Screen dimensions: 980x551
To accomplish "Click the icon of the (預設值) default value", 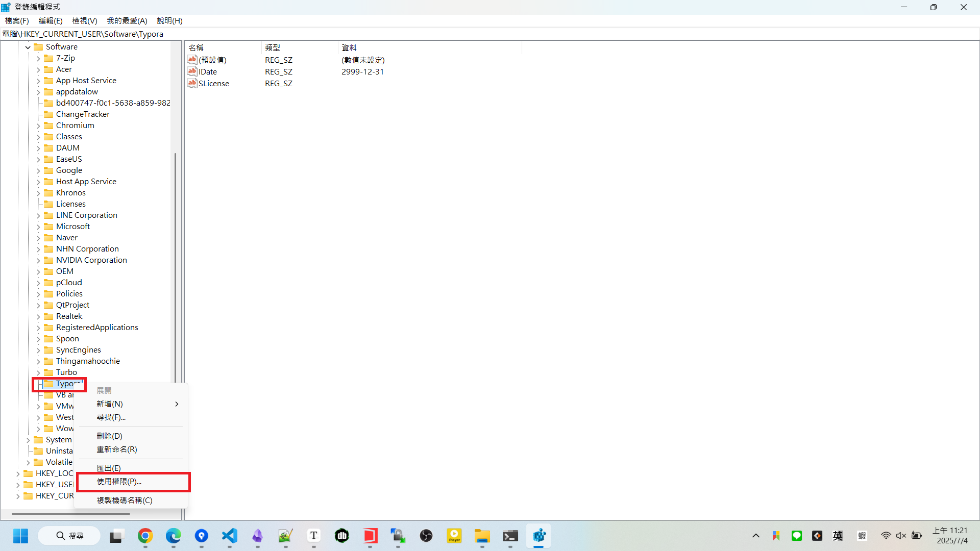I will 192,60.
